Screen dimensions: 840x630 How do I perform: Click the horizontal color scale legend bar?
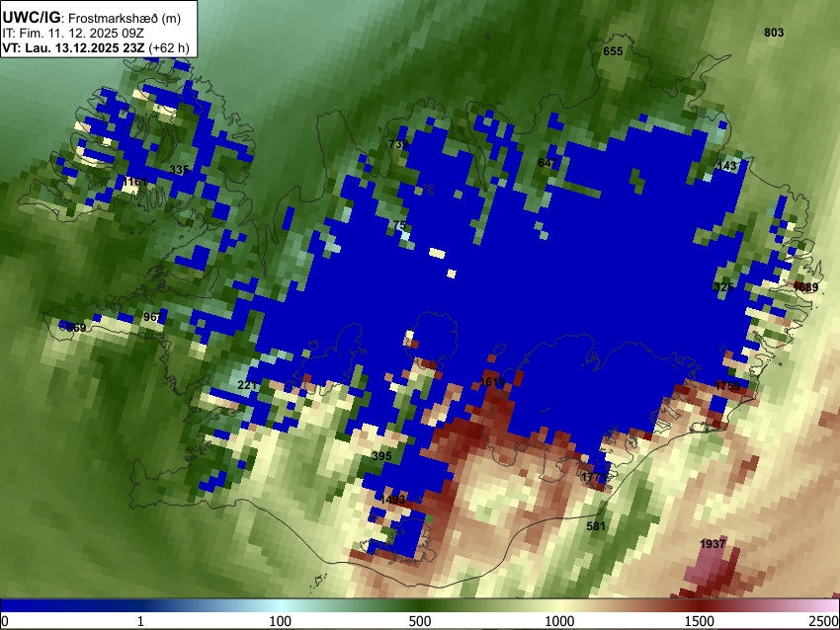click(420, 605)
